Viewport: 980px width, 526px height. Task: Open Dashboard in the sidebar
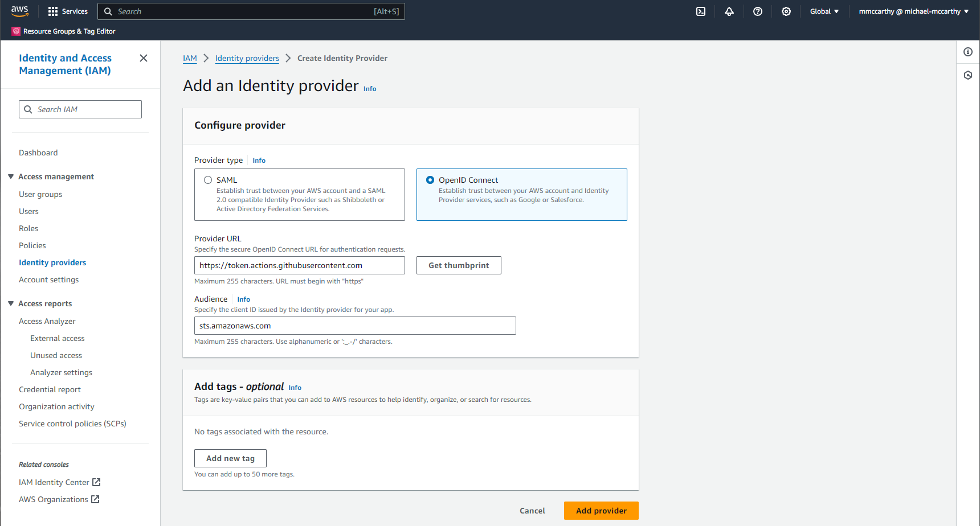pos(38,153)
